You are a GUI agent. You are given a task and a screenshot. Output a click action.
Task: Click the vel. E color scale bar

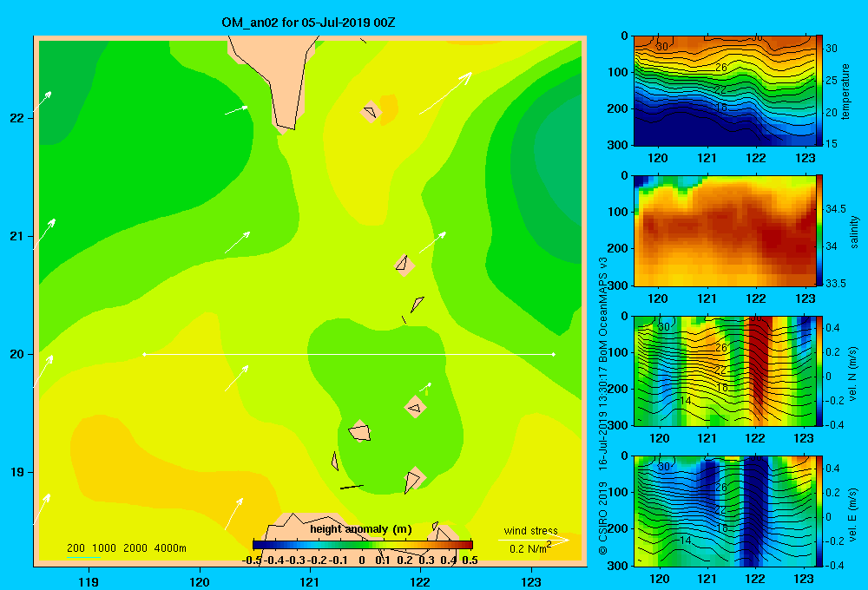(x=819, y=510)
